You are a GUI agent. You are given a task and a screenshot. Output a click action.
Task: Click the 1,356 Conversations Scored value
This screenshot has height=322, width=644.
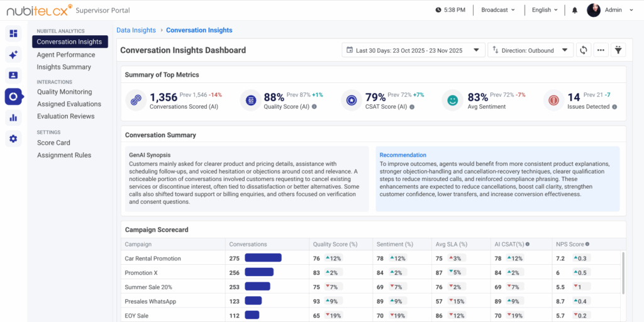click(164, 97)
